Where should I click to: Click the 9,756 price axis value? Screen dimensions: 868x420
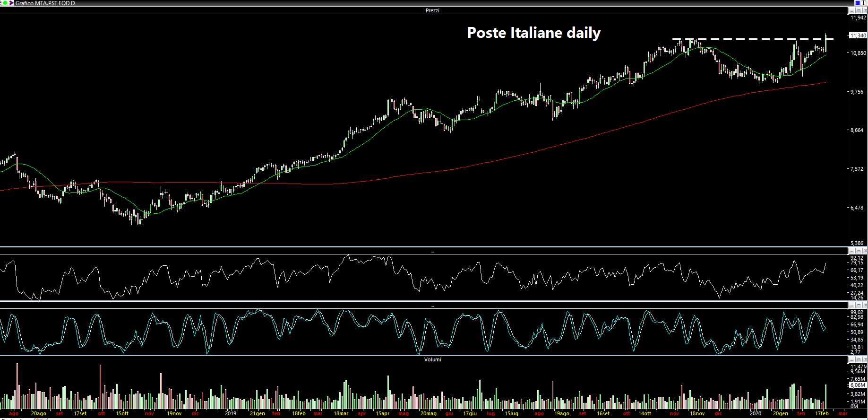pyautogui.click(x=858, y=92)
